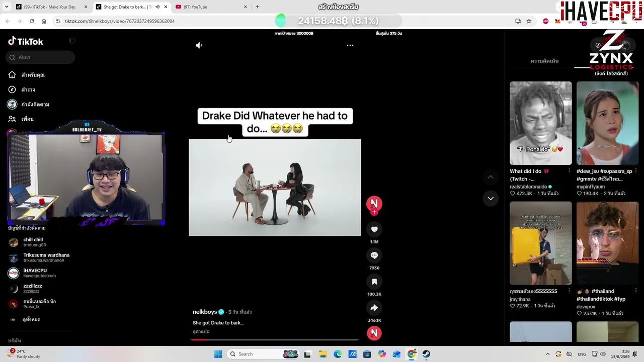Open realstableronaldo creator profile
The width and height of the screenshot is (644, 362).
tap(528, 187)
